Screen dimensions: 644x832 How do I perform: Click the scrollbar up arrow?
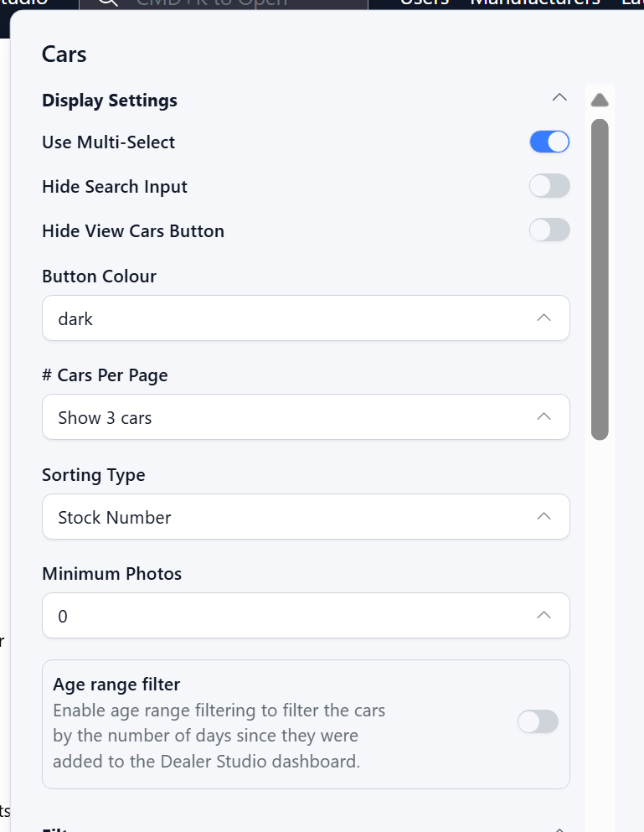tap(600, 101)
